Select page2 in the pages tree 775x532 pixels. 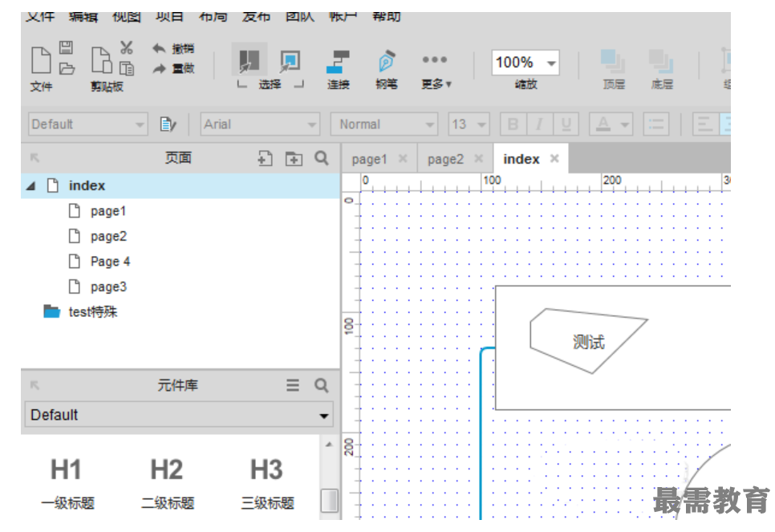(108, 237)
